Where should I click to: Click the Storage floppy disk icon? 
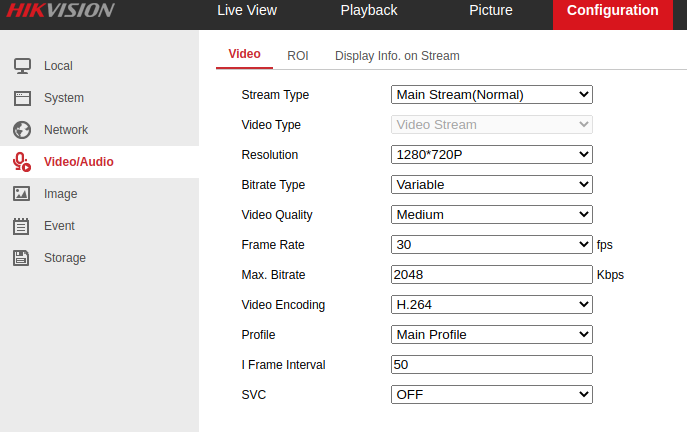pyautogui.click(x=21, y=258)
